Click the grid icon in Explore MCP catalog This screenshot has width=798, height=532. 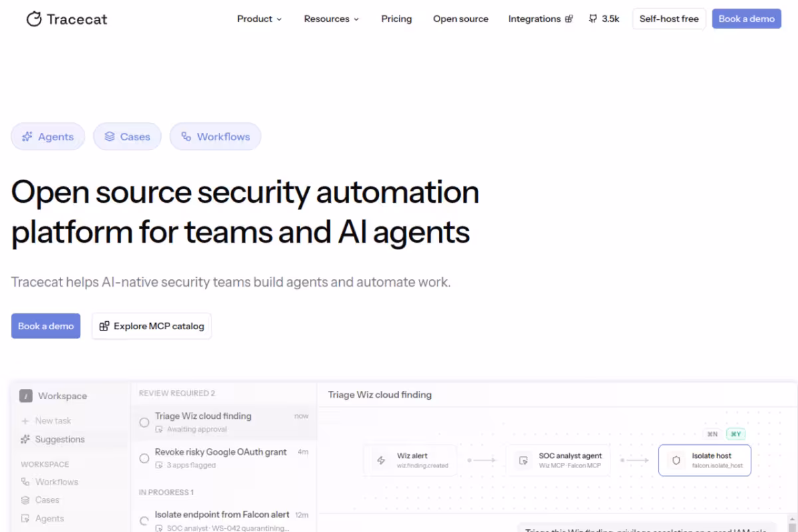[x=104, y=326]
